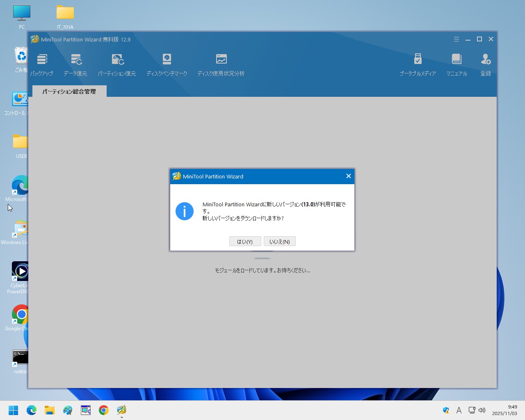The image size is (525, 420).
Task: Click いいえ(N) to decline the update
Action: tap(279, 242)
